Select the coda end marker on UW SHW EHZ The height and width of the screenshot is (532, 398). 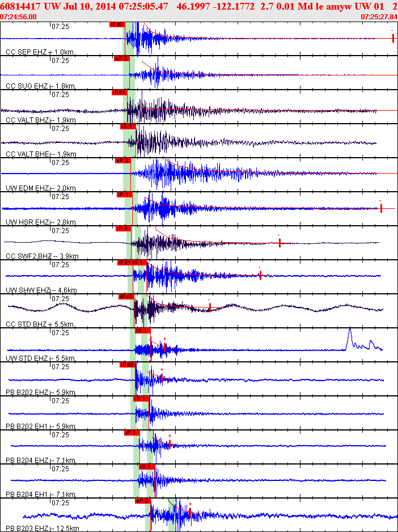[x=260, y=275]
